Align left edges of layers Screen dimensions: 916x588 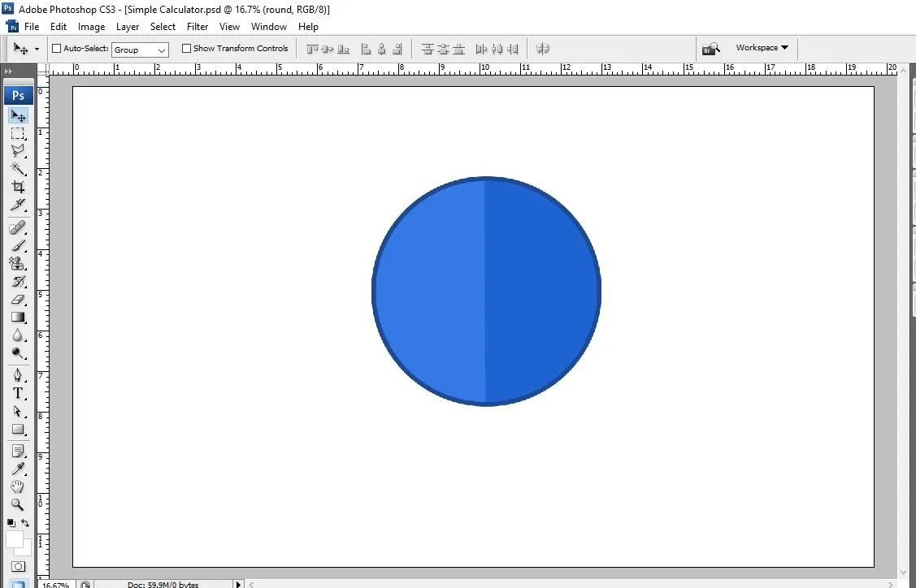(366, 49)
